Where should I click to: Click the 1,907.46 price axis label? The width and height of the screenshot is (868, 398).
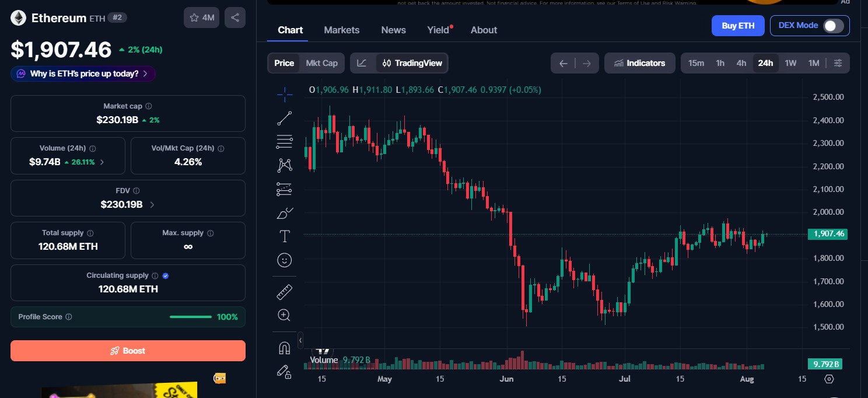[827, 234]
